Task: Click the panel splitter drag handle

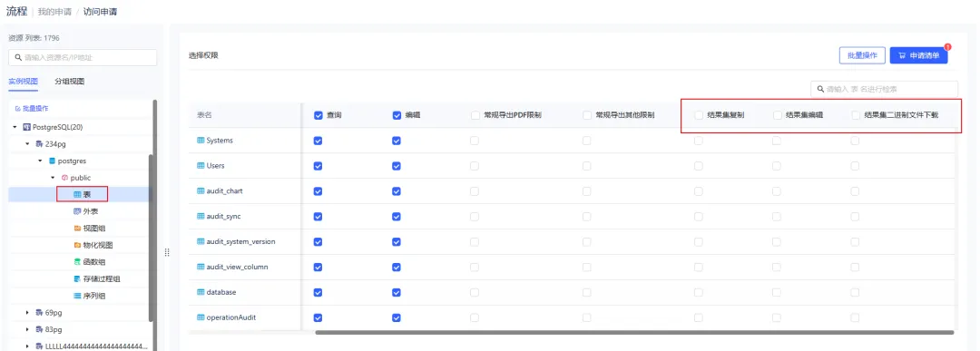Action: (167, 252)
